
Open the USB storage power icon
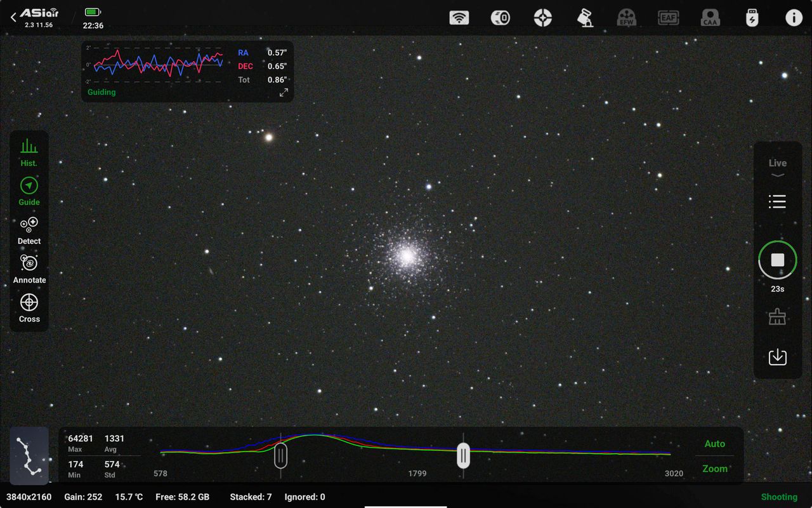click(752, 18)
